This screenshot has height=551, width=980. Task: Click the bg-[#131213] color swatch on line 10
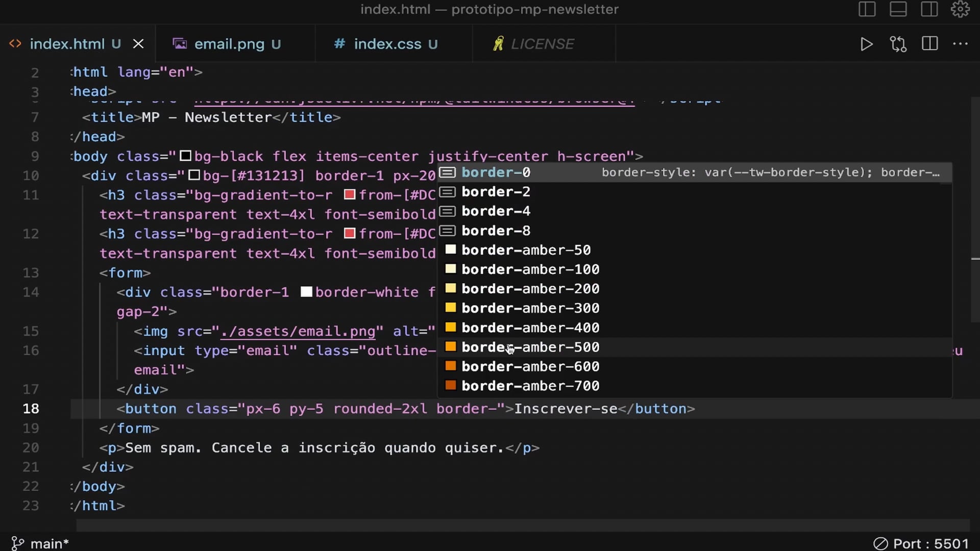pos(194,176)
